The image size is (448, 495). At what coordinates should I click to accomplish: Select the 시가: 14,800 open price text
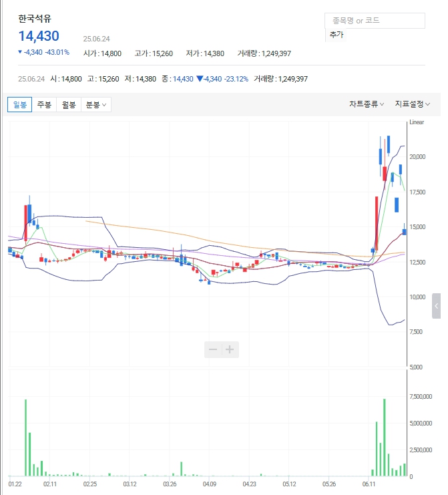pyautogui.click(x=102, y=53)
